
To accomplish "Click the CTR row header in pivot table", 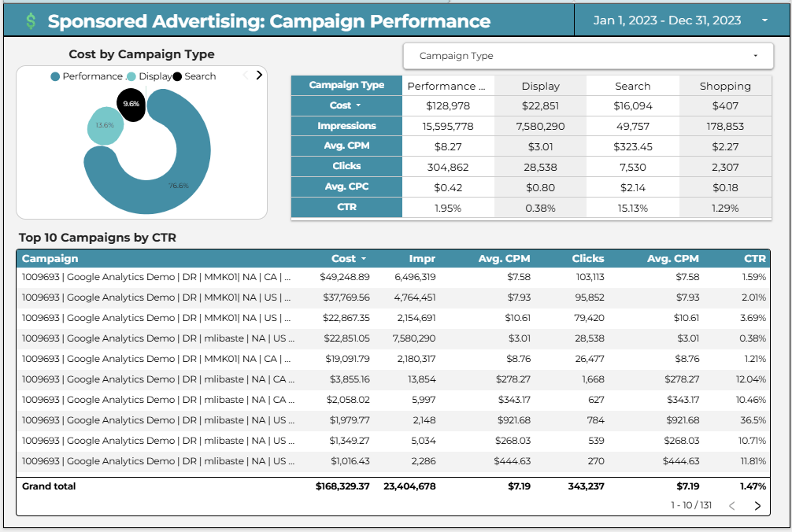I will pos(346,207).
